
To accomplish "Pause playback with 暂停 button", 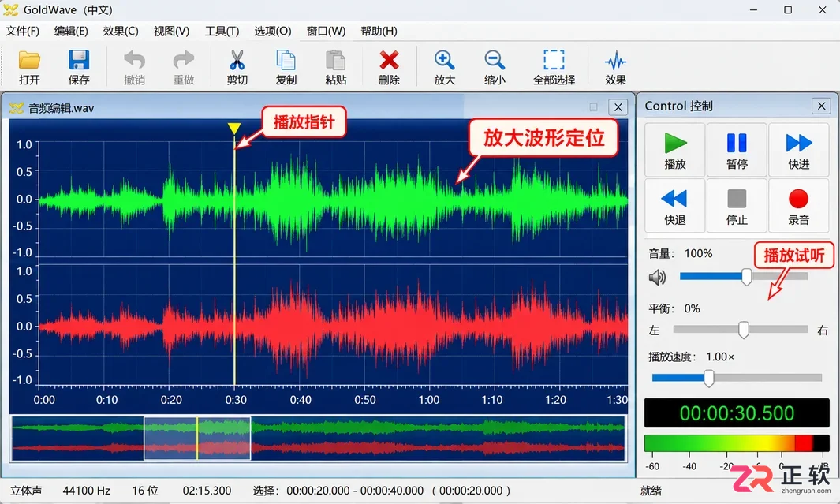I will tap(737, 150).
